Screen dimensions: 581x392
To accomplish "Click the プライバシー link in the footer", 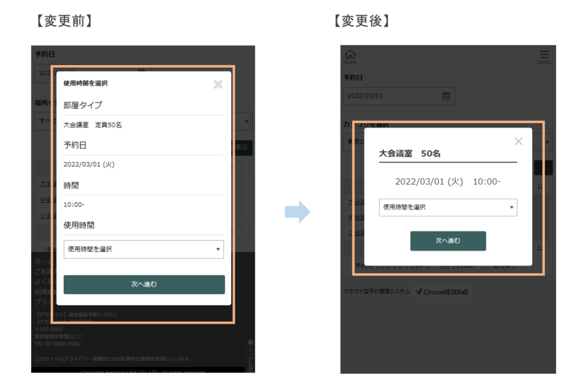I will coord(41,299).
